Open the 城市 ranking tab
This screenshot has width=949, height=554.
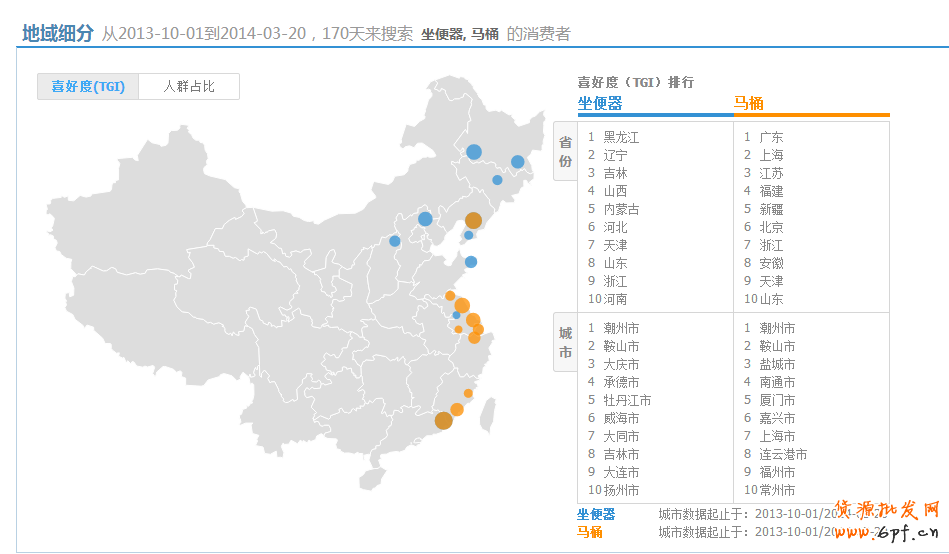click(565, 342)
